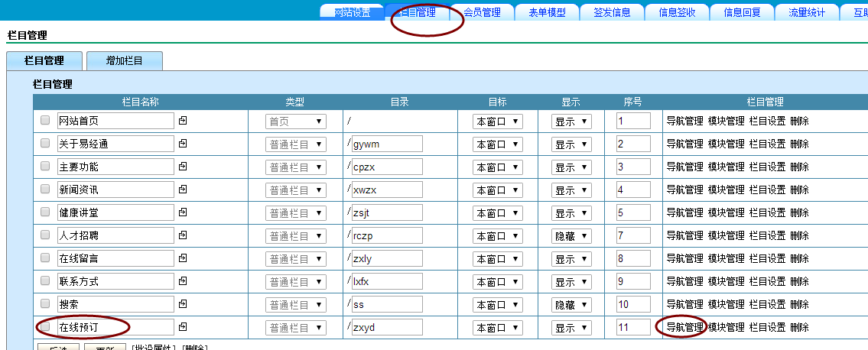Click the icon next to 关于易经通 field
This screenshot has height=350, width=868.
click(x=183, y=144)
